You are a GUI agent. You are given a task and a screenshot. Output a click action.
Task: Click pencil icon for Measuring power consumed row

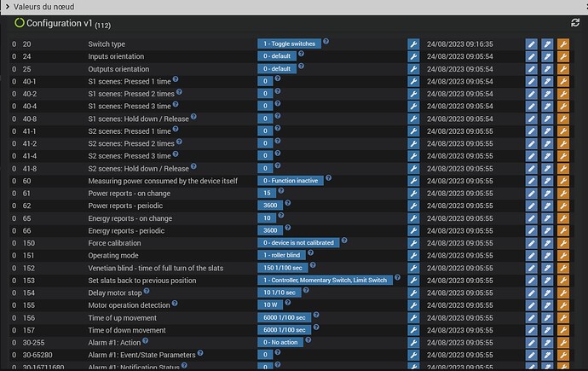[x=532, y=181]
